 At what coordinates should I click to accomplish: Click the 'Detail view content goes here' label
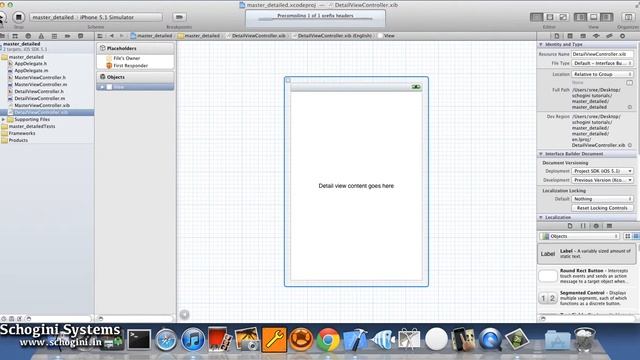356,186
